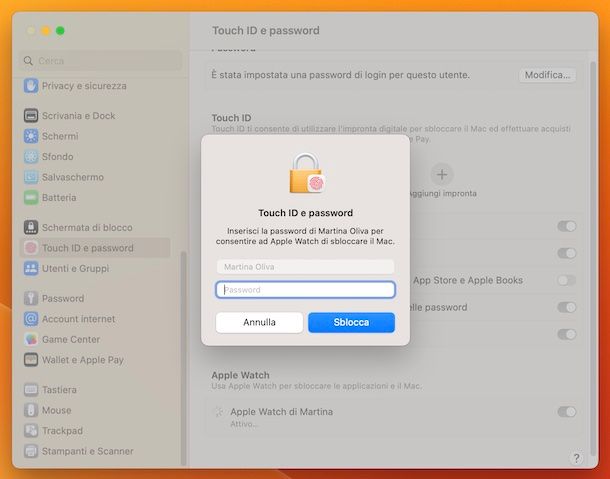
Task: Click the sidebar scrollbar
Action: coord(183,358)
